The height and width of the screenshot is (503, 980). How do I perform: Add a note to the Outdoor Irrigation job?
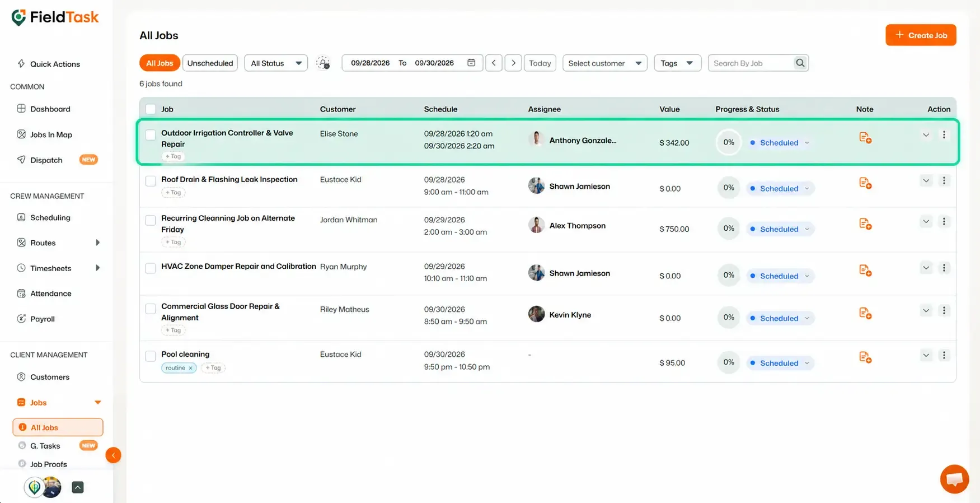[865, 138]
